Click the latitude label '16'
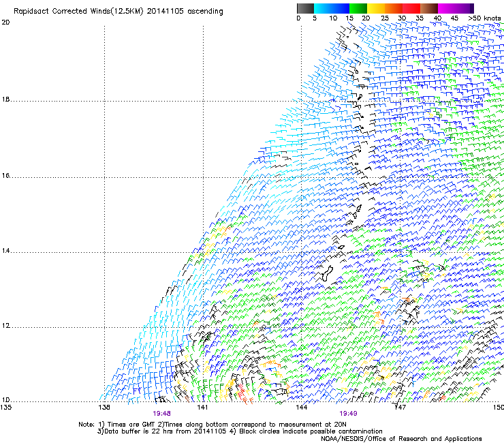The height and width of the screenshot is (443, 504). point(5,176)
